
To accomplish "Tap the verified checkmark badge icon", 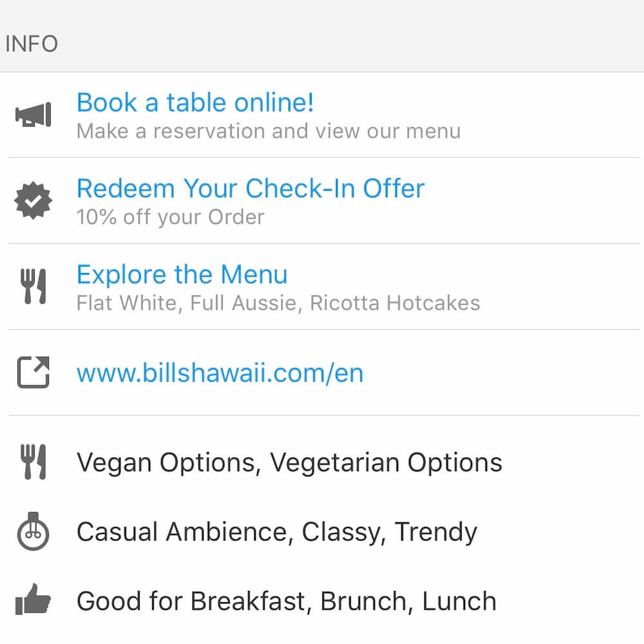I will (33, 200).
